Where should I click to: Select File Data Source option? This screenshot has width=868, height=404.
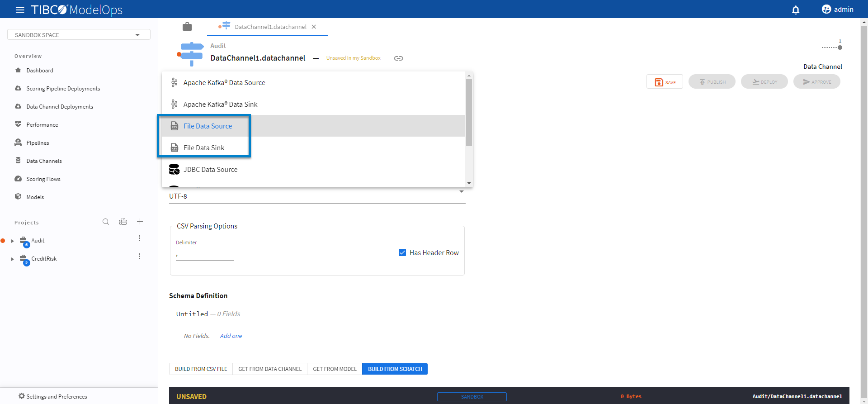[x=313, y=126]
